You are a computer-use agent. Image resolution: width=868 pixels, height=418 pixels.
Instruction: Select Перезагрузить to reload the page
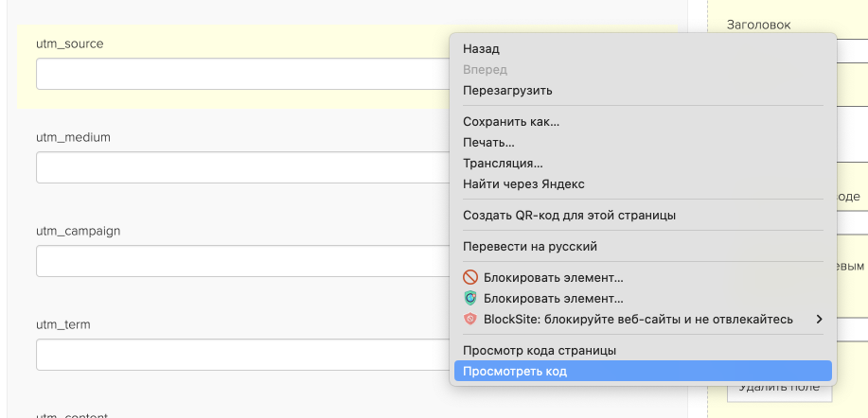coord(507,91)
